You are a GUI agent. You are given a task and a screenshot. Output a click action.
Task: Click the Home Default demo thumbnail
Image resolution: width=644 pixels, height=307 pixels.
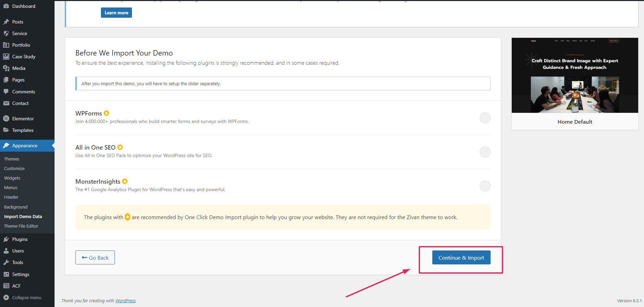click(575, 75)
